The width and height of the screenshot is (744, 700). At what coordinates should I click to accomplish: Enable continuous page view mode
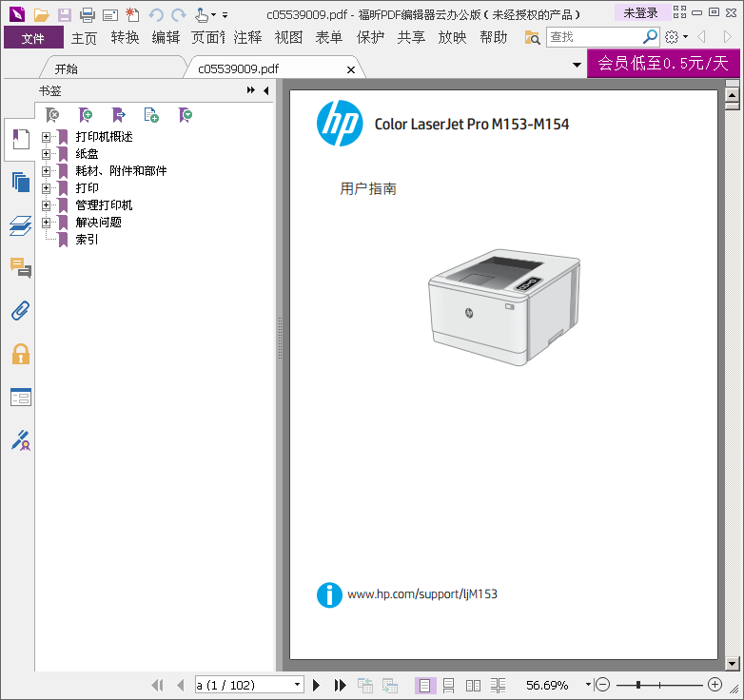pyautogui.click(x=448, y=686)
